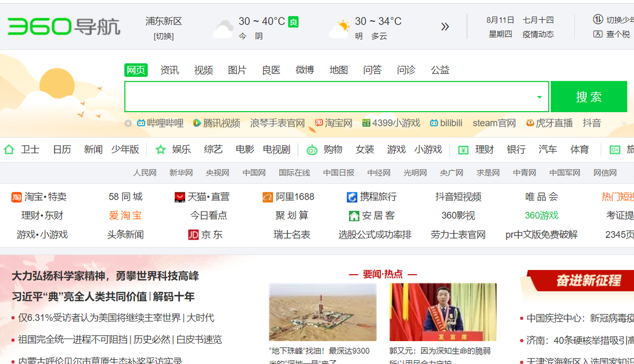Screen dimensions: 634x364
Task: Open 郭又元 news photo thumbnail
Action: point(443,312)
